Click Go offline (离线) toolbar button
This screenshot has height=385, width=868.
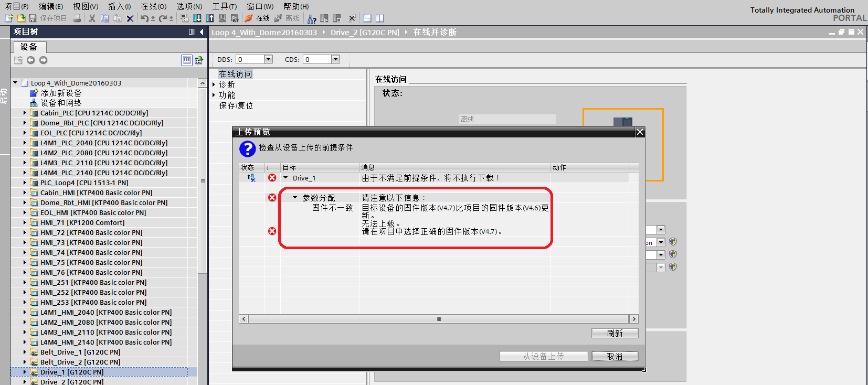tap(287, 18)
